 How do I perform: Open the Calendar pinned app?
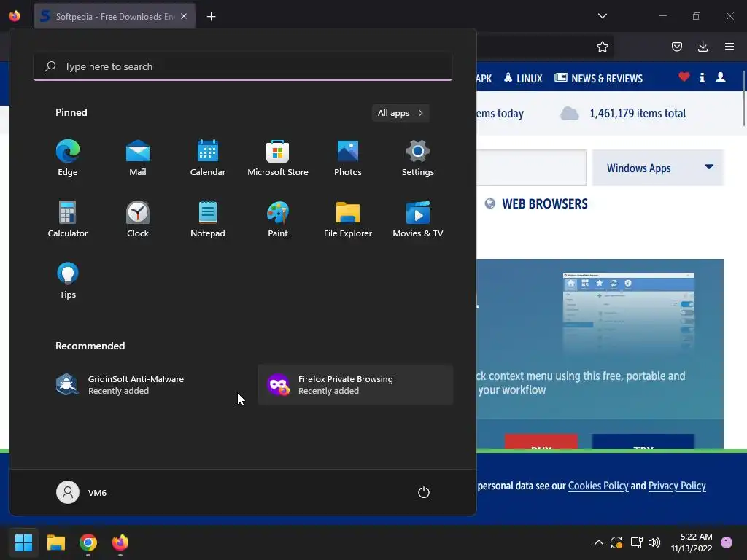tap(208, 157)
